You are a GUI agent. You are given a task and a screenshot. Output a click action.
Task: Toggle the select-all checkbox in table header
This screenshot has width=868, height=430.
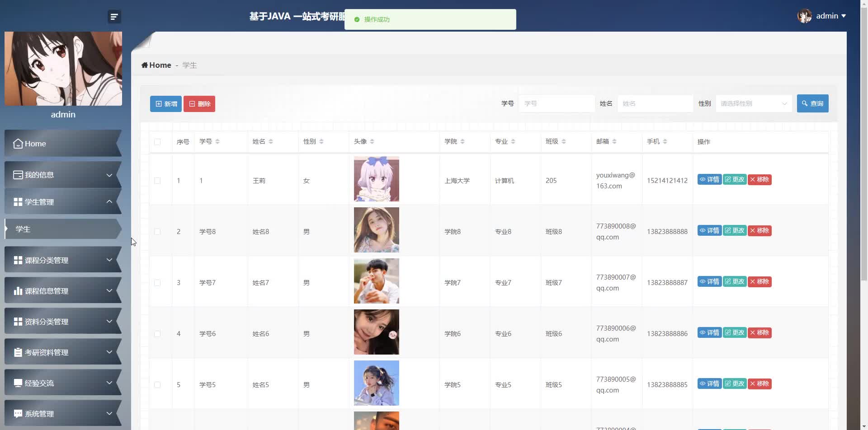(x=157, y=142)
